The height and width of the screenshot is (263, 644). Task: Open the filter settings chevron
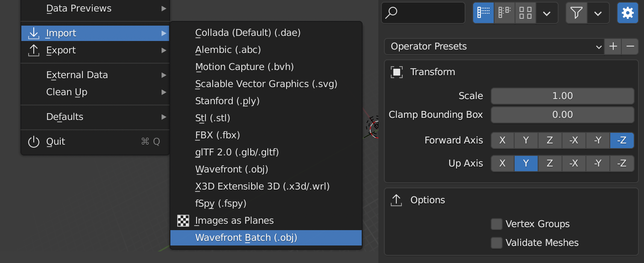tap(598, 13)
